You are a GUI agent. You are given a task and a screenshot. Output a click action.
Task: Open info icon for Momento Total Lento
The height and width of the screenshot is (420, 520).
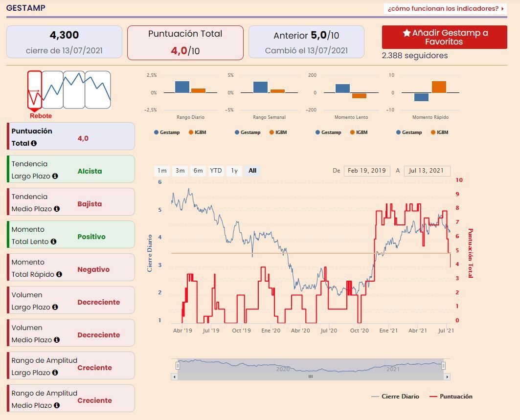click(x=53, y=242)
